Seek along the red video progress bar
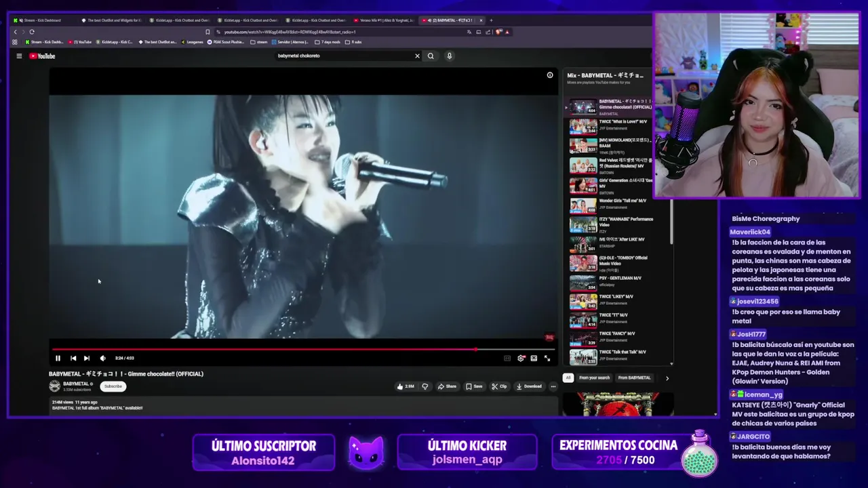868x488 pixels. tap(304, 350)
